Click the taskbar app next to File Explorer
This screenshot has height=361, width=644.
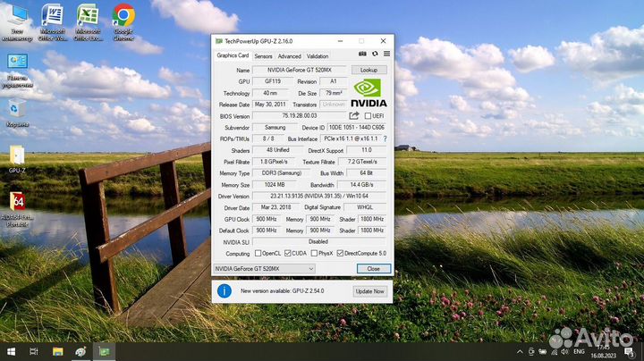[x=80, y=351]
